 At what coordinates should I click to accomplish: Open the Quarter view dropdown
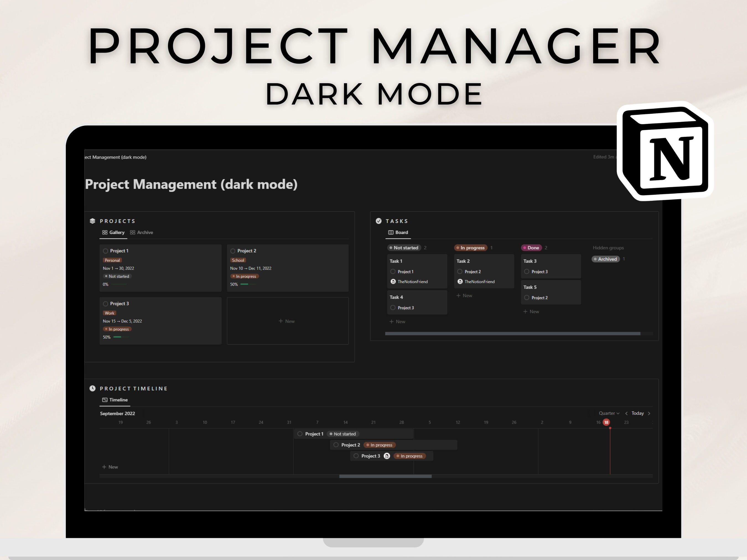pos(609,413)
